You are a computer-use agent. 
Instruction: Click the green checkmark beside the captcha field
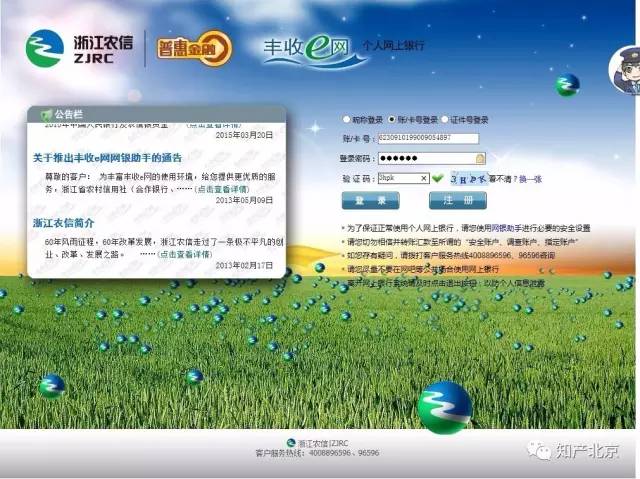(x=438, y=178)
